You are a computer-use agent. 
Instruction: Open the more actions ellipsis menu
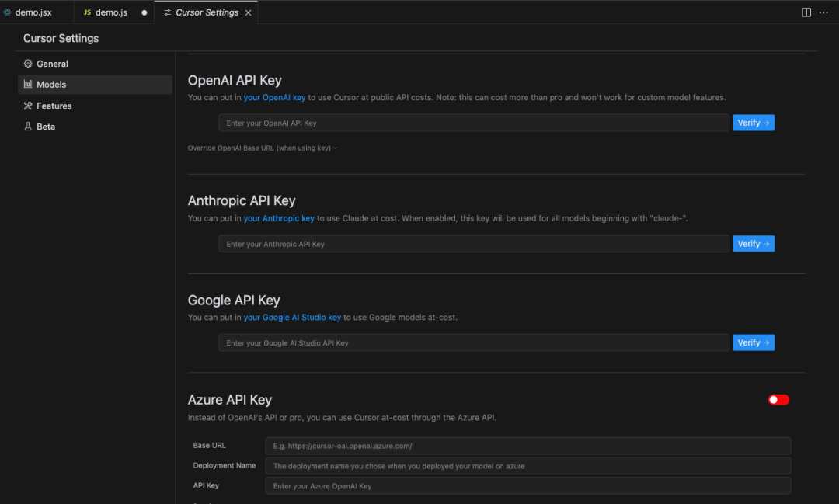click(x=823, y=12)
